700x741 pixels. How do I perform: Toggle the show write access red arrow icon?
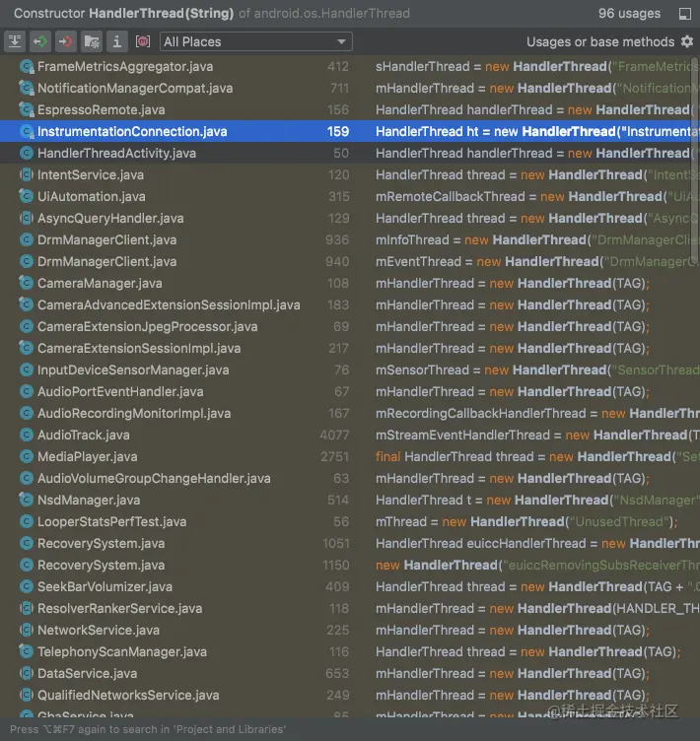66,41
